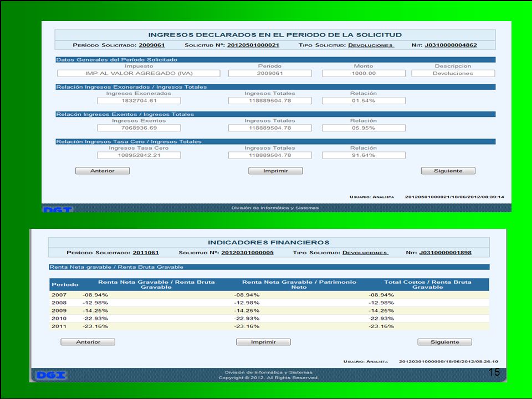
Task: Click Relación field showing 91.64%
Action: 364,155
